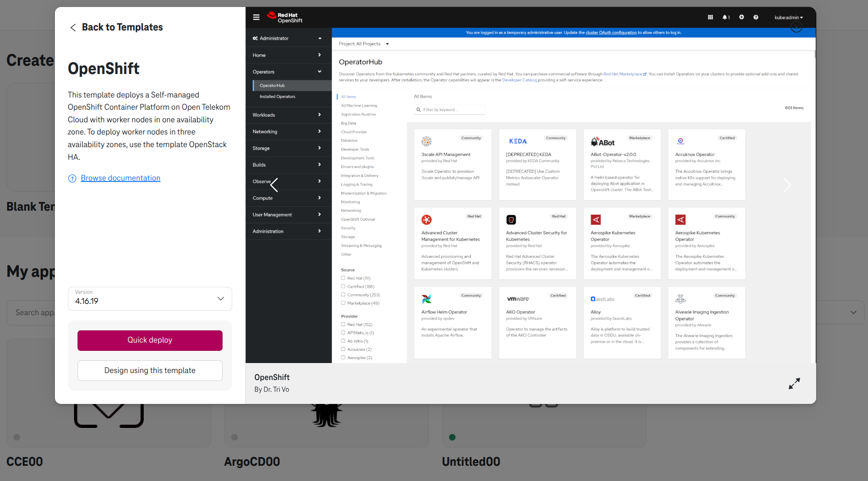Follow the cluster OAuth configuration link
The image size is (868, 481).
611,33
